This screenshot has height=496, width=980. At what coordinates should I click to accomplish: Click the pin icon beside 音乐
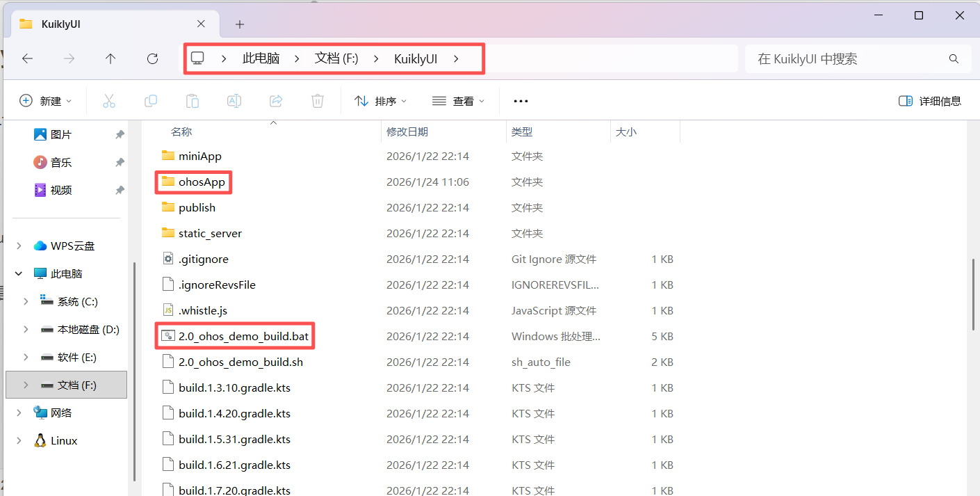(x=120, y=162)
